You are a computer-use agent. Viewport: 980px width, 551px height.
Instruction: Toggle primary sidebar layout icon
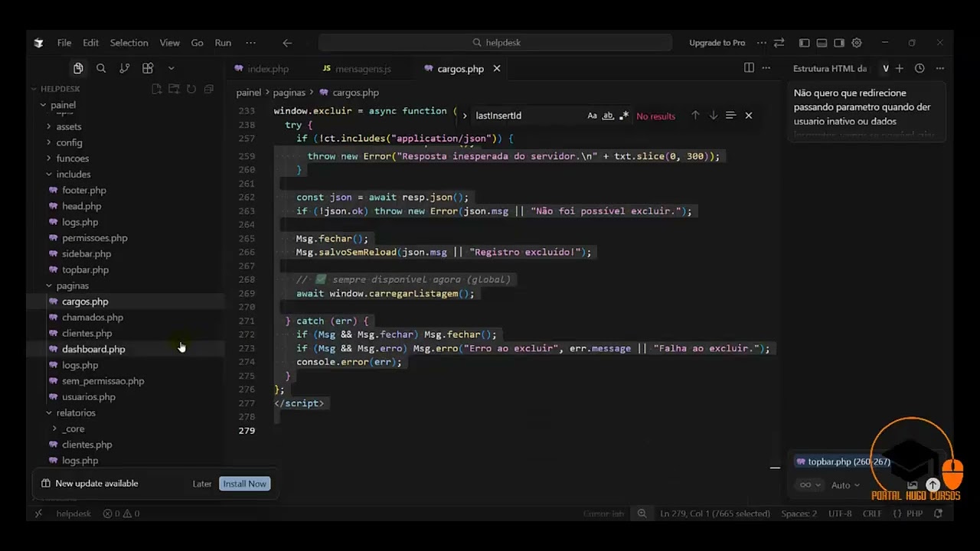pyautogui.click(x=804, y=43)
